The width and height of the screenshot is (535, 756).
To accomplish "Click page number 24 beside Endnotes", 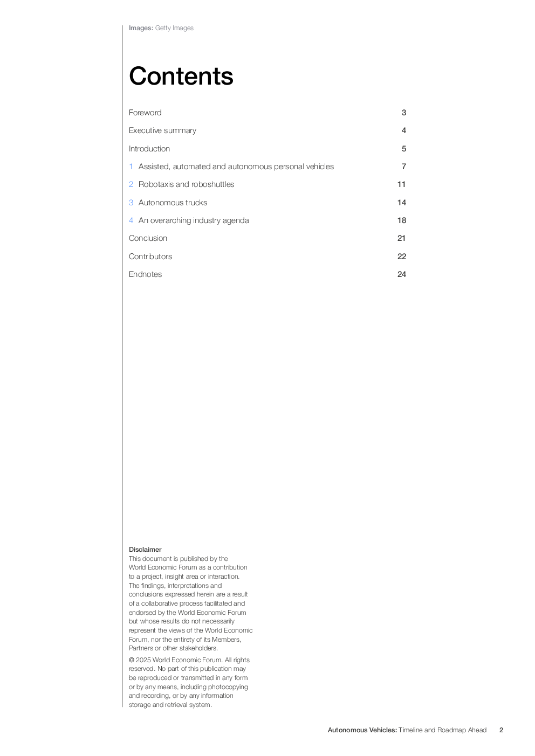I will 402,274.
